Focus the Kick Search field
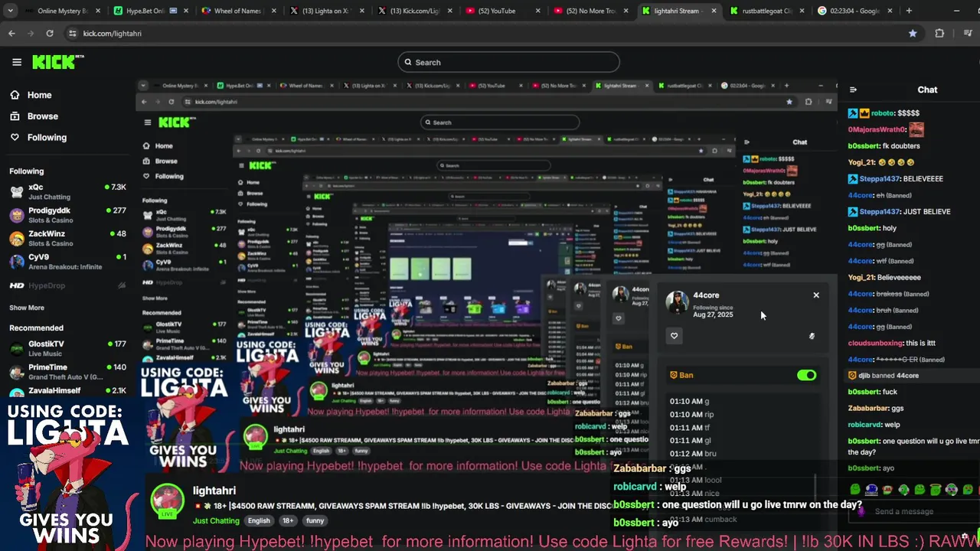Screen dimensions: 980x551 coord(508,62)
